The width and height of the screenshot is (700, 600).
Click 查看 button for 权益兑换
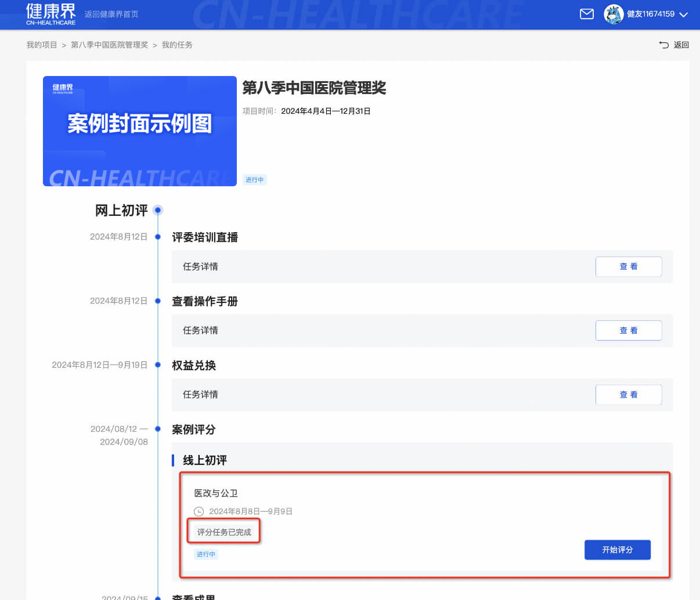[x=629, y=395]
